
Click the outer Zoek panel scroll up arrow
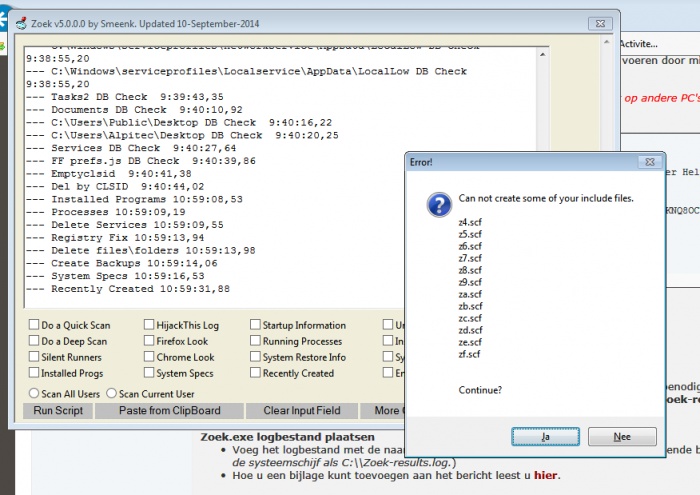[x=606, y=42]
